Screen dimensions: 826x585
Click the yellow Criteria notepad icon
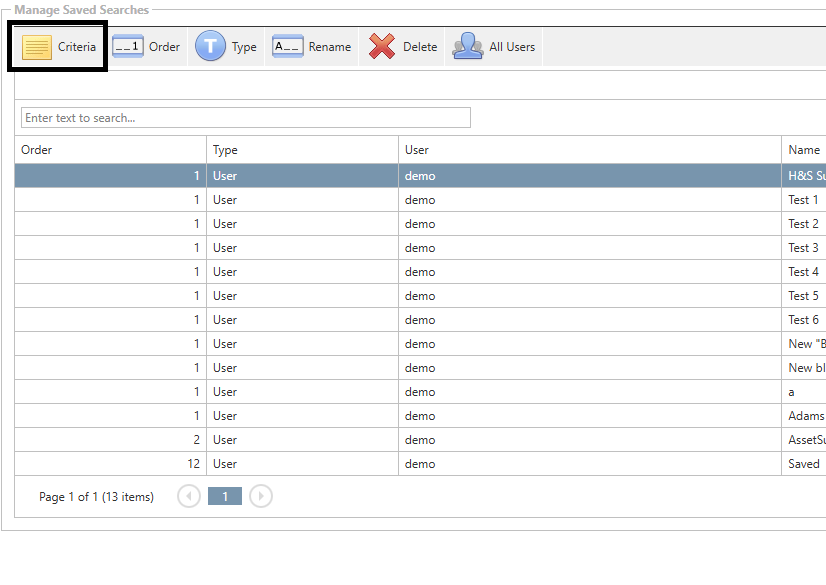coord(37,47)
